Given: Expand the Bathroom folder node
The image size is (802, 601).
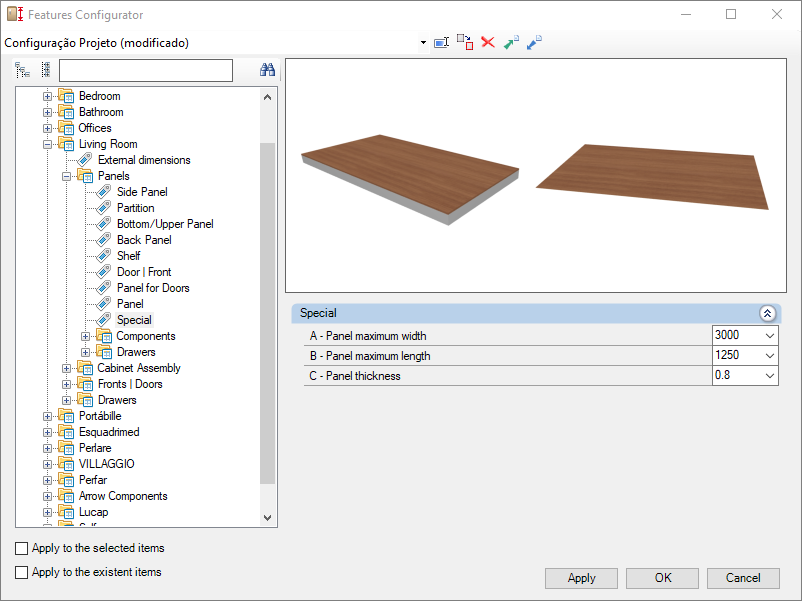Looking at the screenshot, I should pos(47,112).
